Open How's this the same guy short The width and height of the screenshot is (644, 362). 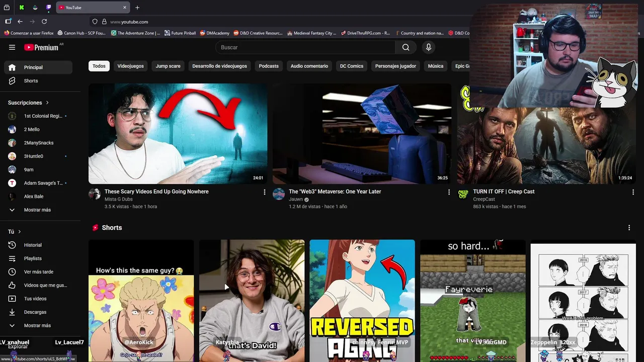(x=141, y=301)
